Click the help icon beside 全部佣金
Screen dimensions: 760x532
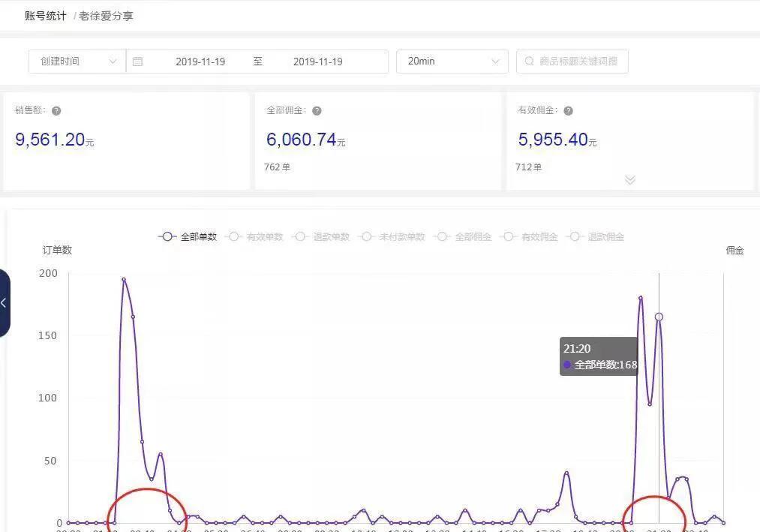[x=316, y=110]
